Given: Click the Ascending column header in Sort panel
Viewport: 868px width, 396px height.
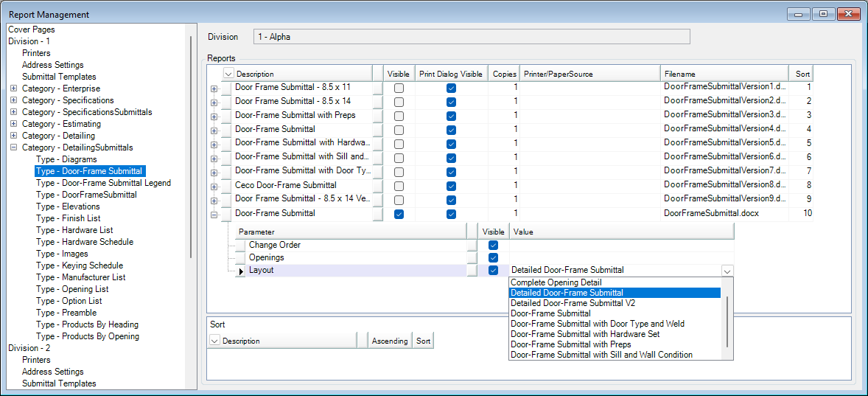Looking at the screenshot, I should tap(389, 341).
